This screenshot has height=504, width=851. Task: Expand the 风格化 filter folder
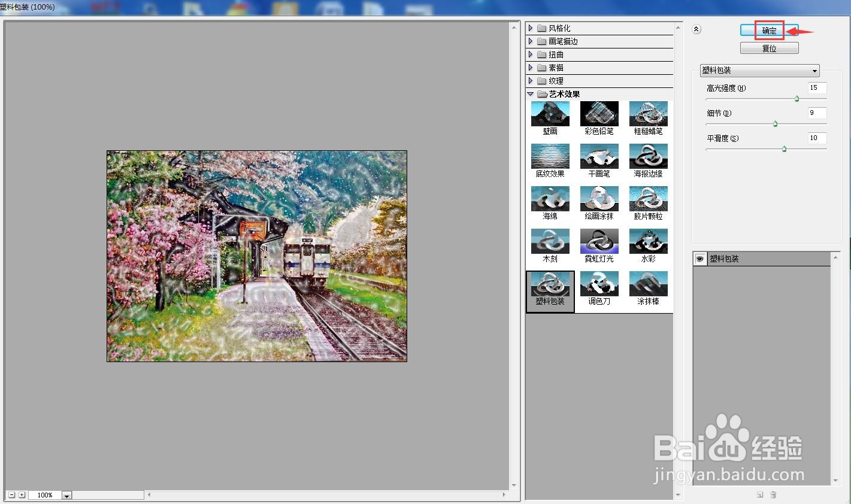pyautogui.click(x=531, y=28)
